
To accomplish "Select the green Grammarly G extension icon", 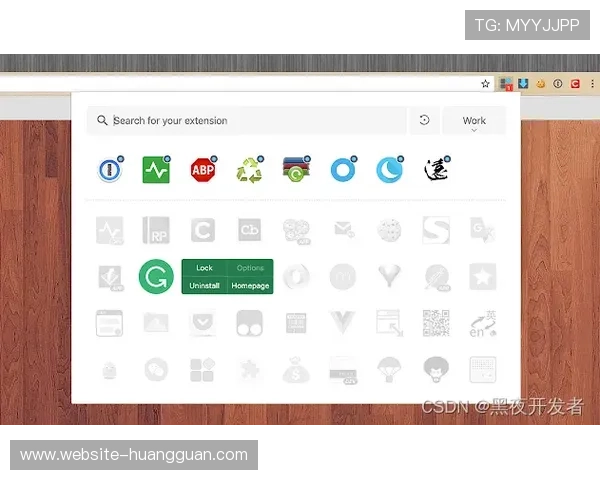I will (x=155, y=276).
